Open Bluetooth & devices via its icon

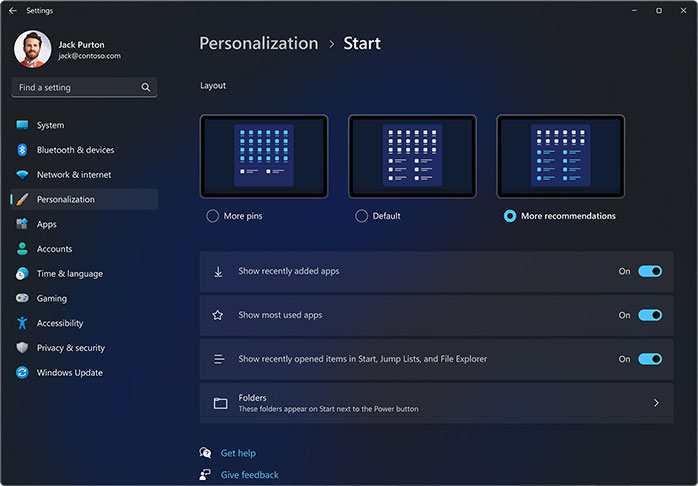22,150
